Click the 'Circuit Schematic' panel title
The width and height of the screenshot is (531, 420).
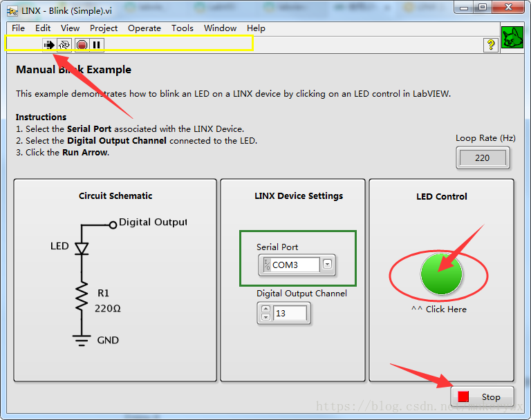pos(115,196)
